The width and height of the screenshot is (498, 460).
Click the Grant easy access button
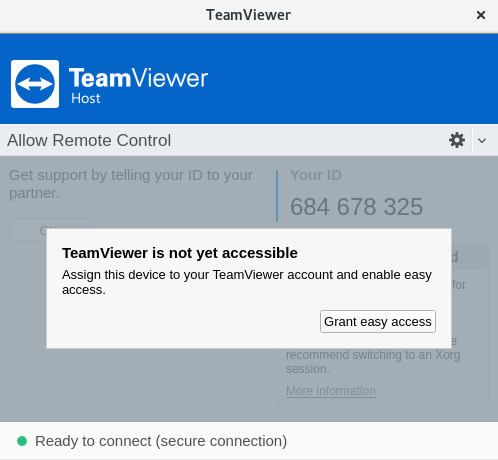(x=378, y=322)
